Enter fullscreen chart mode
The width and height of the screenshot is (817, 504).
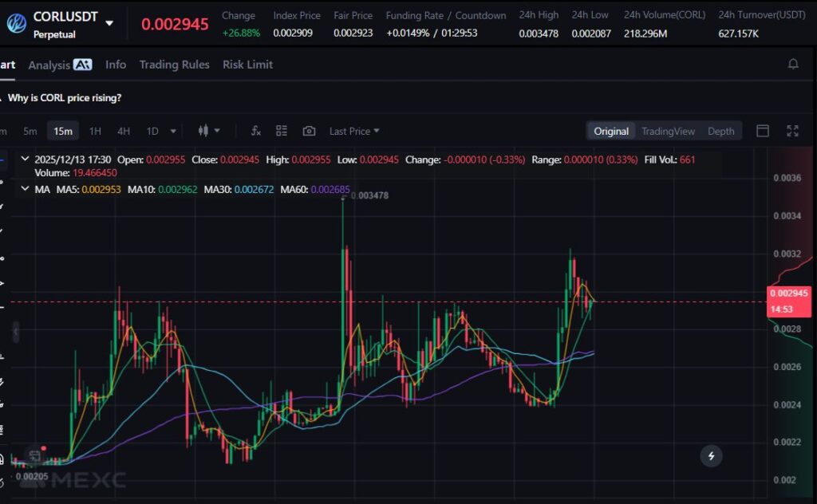point(792,131)
